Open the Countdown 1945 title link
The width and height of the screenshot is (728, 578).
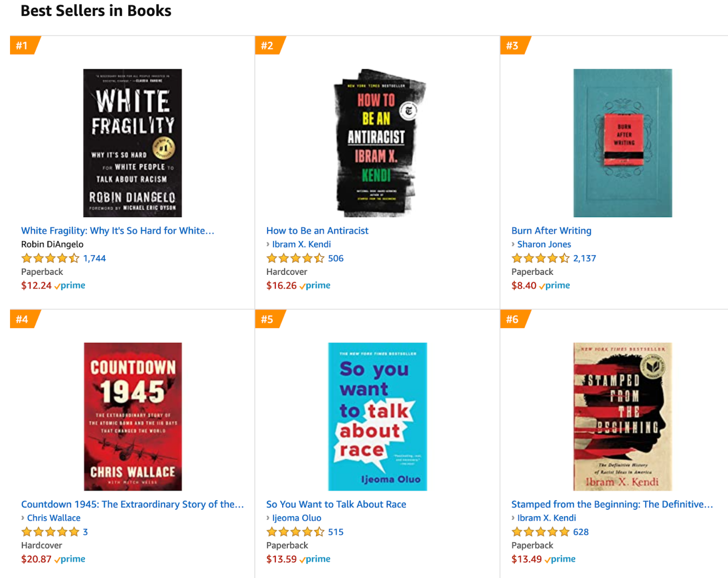point(132,504)
